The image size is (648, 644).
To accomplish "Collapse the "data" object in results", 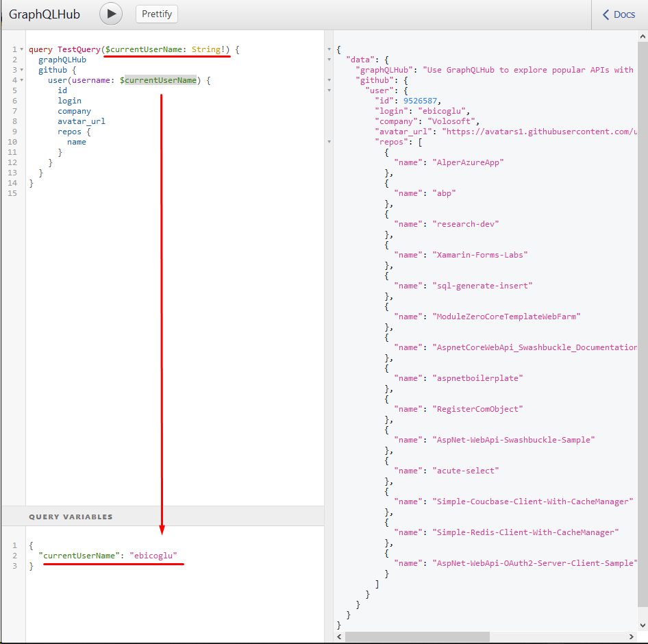I will click(x=329, y=60).
